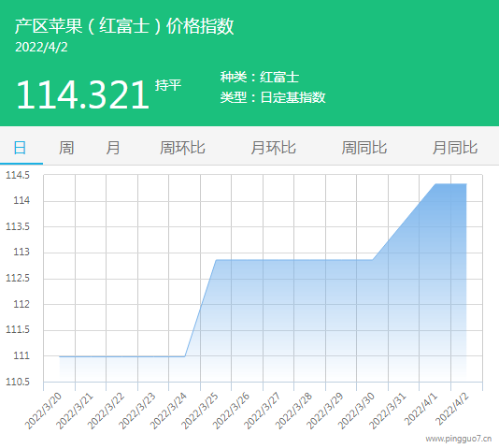499x448 pixels.
Task: Click the chart plateau near 112.8
Action: click(294, 260)
